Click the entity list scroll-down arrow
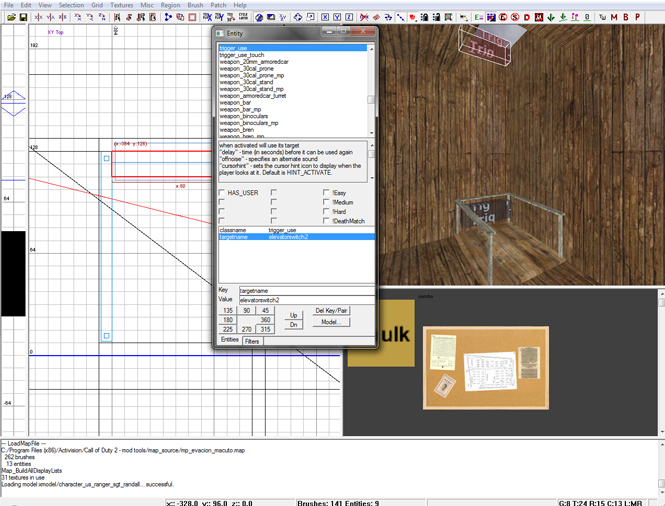This screenshot has height=506, width=665. [372, 133]
